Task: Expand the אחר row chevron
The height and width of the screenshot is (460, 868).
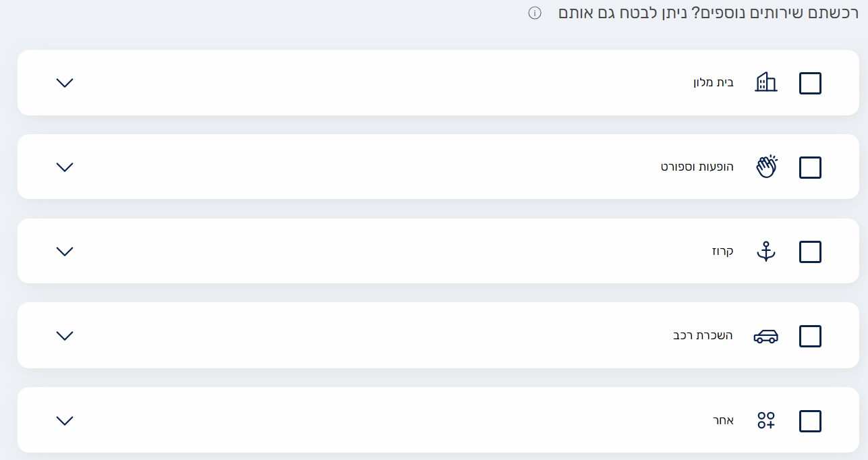Action: click(x=65, y=420)
